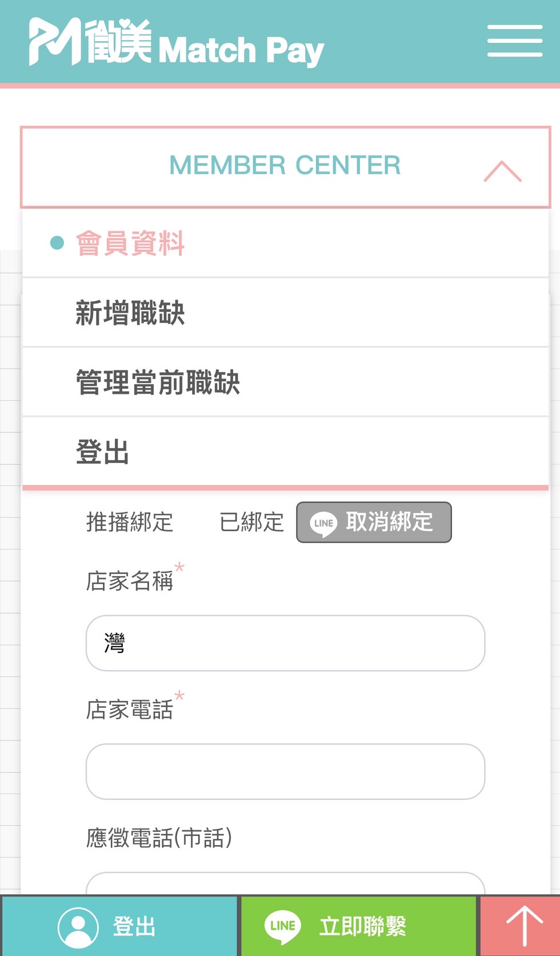
Task: Click the Match Pay wordmark in the header
Action: (x=241, y=50)
